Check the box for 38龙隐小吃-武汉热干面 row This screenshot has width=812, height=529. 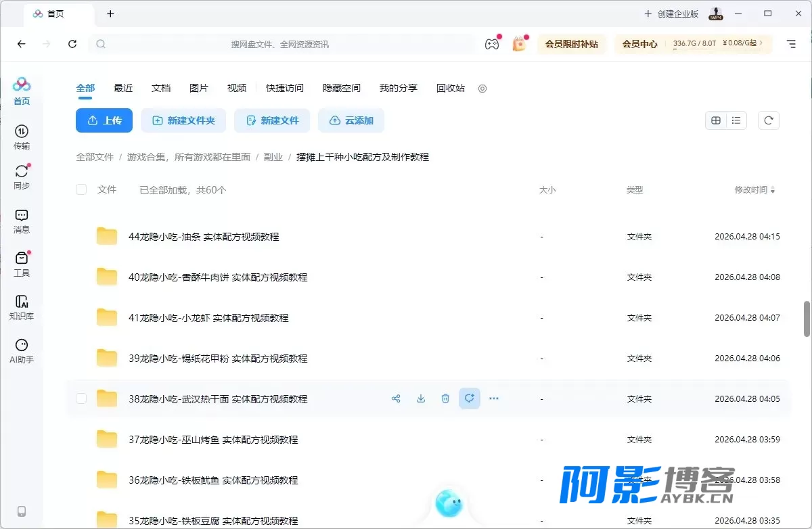81,399
